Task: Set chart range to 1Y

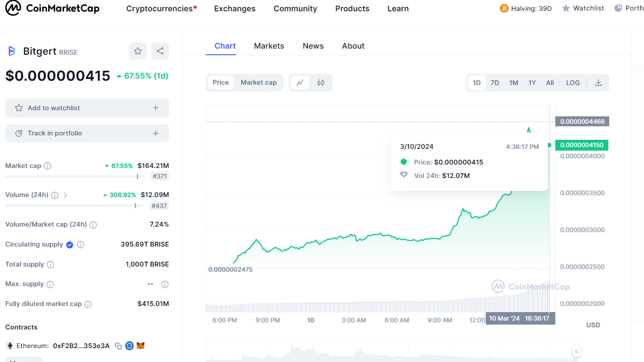Action: point(532,82)
